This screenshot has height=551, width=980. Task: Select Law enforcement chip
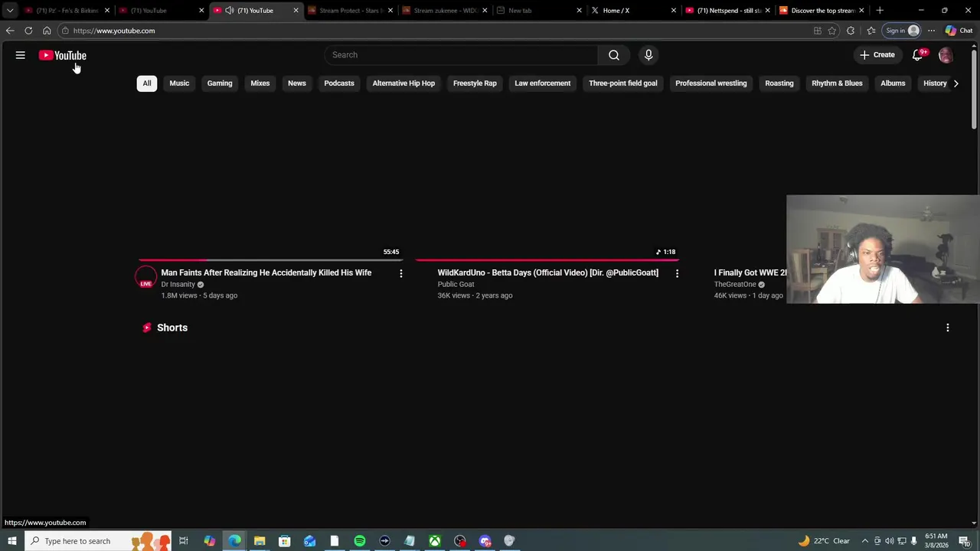543,83
